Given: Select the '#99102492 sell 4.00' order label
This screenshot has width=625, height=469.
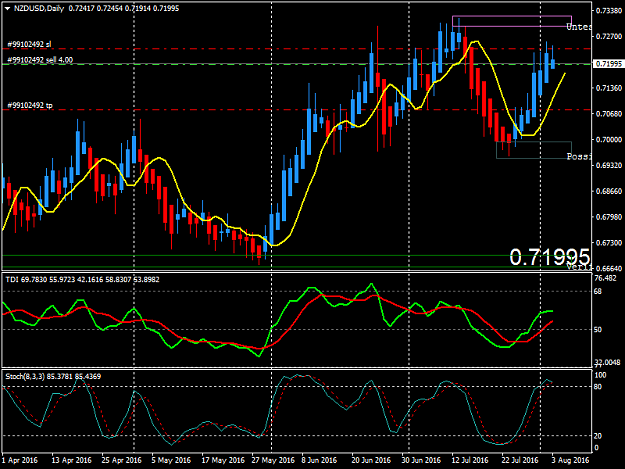Looking at the screenshot, I should 40,60.
